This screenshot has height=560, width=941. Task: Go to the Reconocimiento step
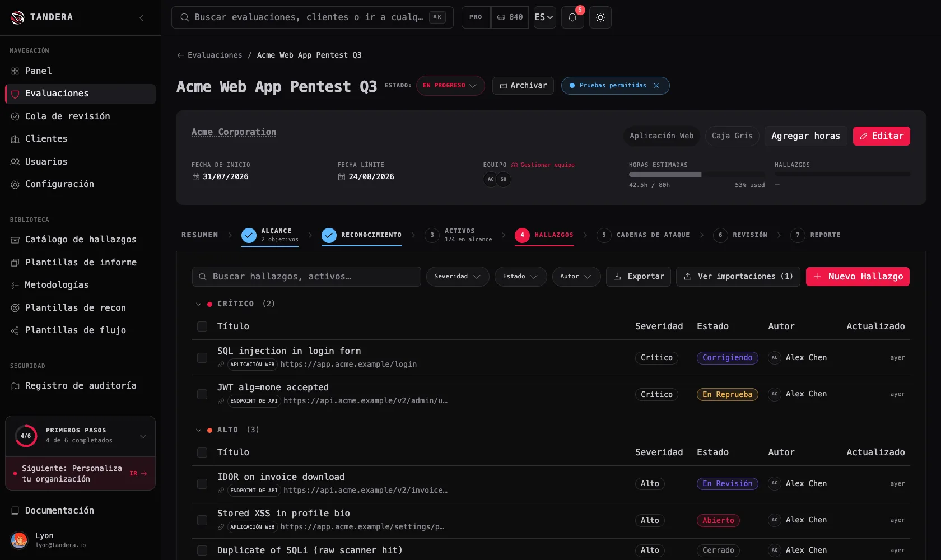pos(362,235)
